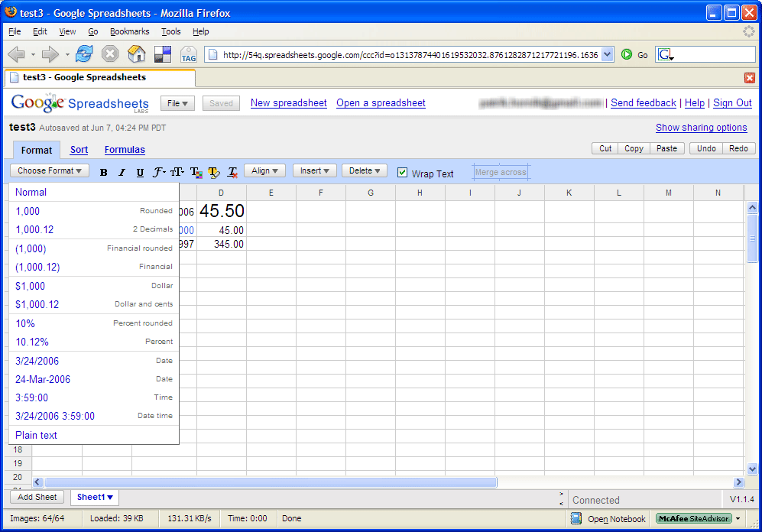Open the cell background color picker
Viewport: 762px width, 532px height.
pos(214,172)
